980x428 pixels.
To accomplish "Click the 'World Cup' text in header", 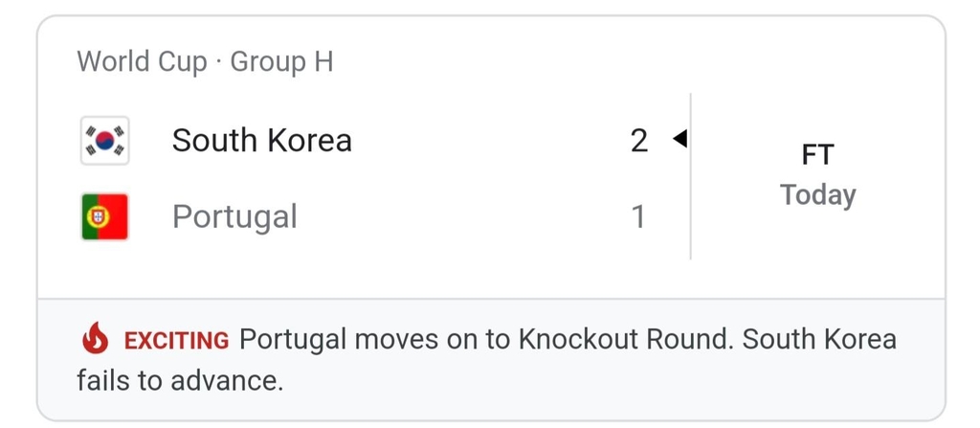I will tap(142, 62).
